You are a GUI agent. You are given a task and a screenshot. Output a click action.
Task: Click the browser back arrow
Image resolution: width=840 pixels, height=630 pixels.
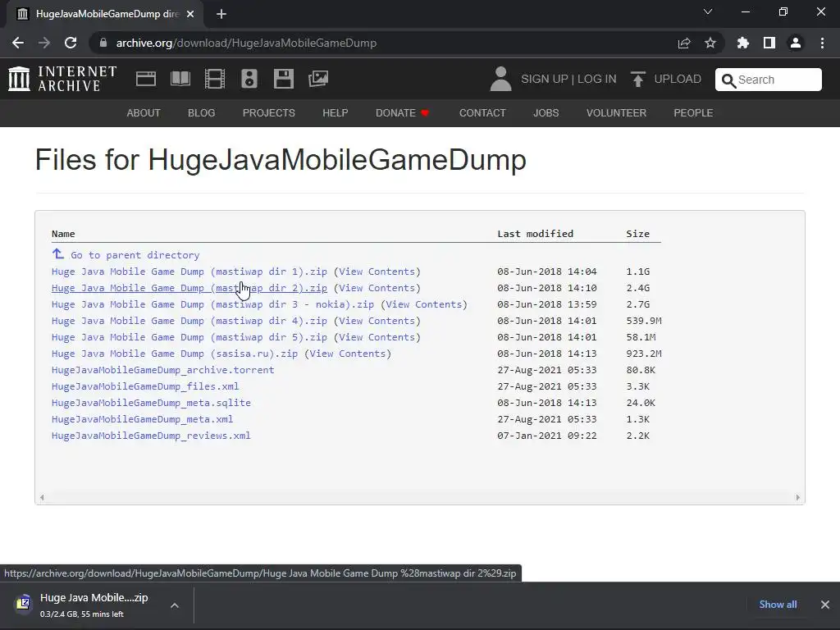[x=18, y=43]
